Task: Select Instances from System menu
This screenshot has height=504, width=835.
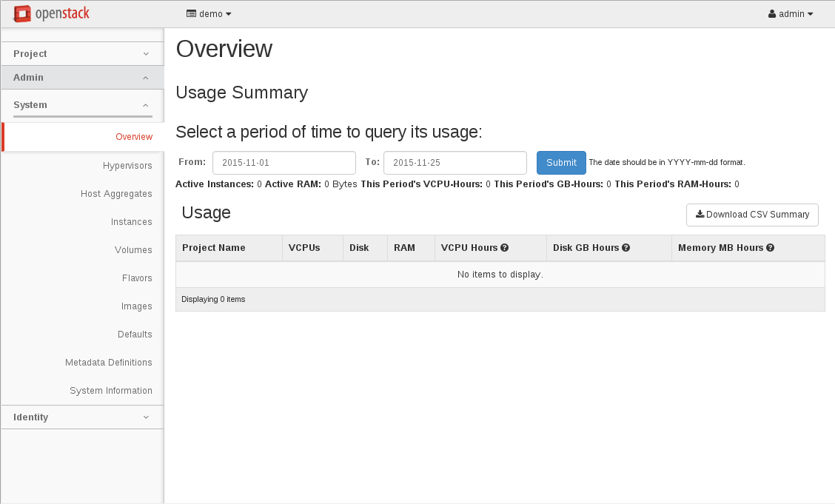Action: click(131, 222)
